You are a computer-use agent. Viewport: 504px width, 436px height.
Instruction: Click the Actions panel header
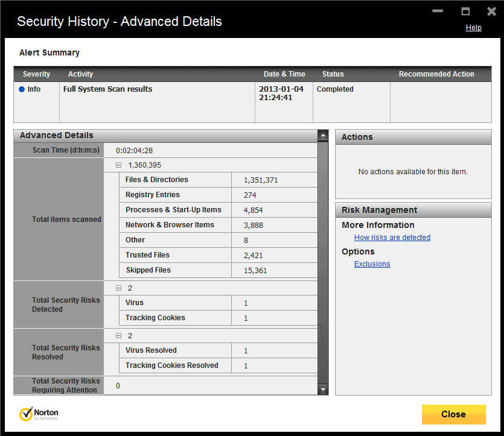[413, 137]
